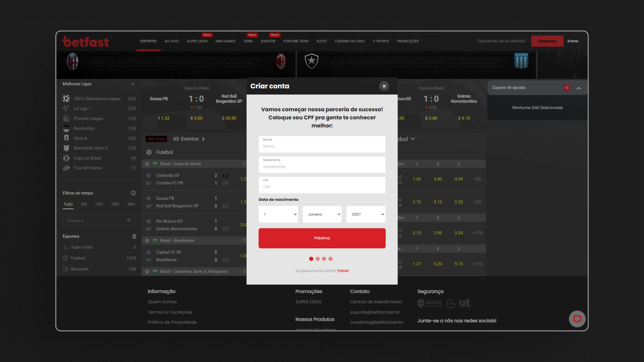Click the CPF input field
This screenshot has width=644, height=362.
pyautogui.click(x=322, y=185)
